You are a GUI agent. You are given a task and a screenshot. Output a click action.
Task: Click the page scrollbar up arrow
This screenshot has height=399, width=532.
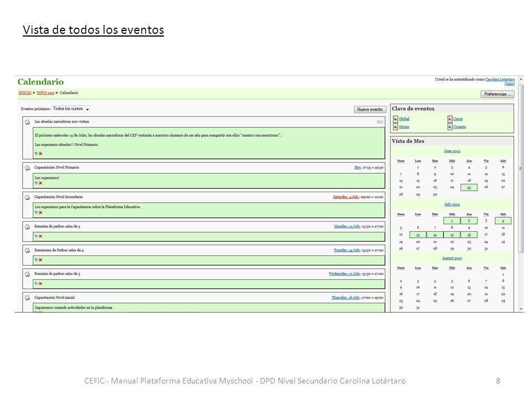pyautogui.click(x=521, y=79)
